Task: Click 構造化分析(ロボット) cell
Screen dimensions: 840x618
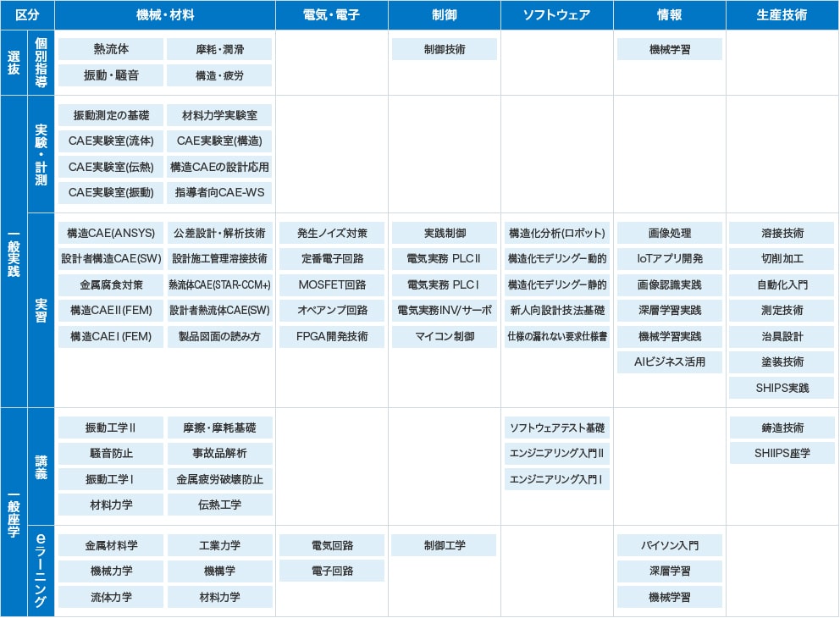Action: [557, 233]
